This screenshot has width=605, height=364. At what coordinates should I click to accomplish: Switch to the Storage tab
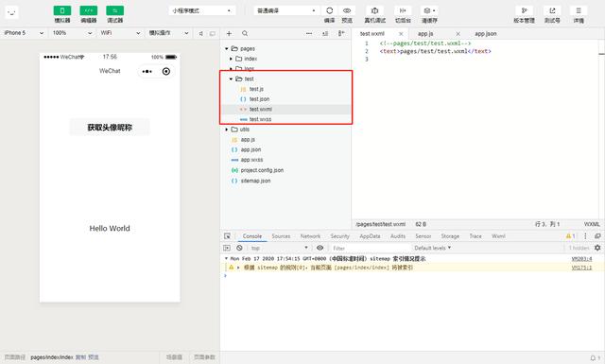click(450, 236)
